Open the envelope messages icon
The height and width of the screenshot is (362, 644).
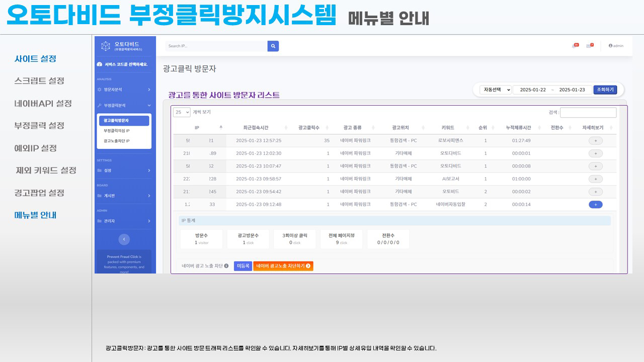click(589, 46)
